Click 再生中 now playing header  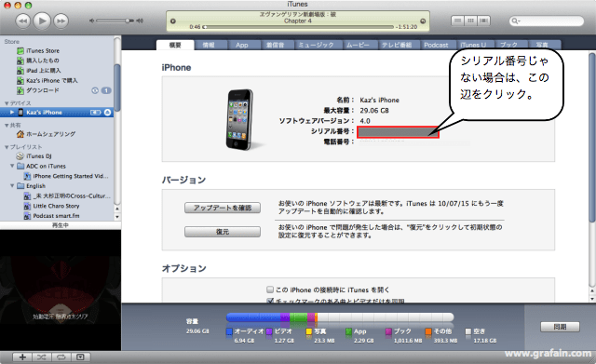(61, 225)
